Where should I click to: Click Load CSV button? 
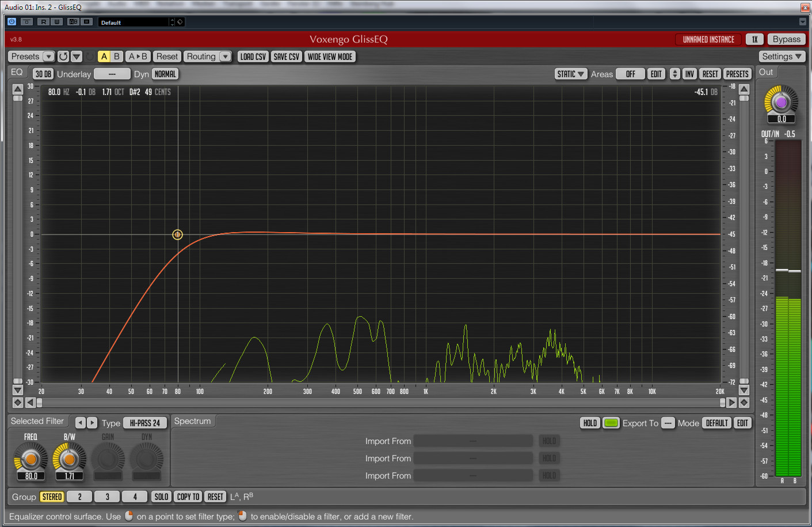[253, 56]
